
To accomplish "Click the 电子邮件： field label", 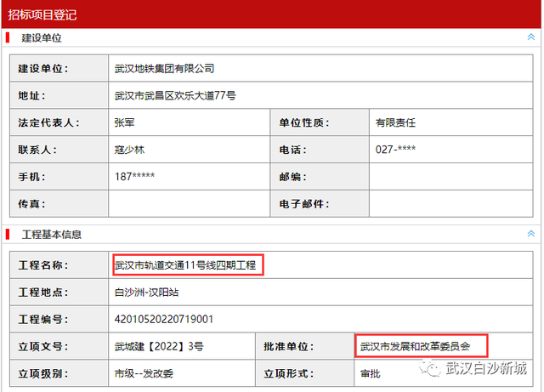I will coord(304,203).
